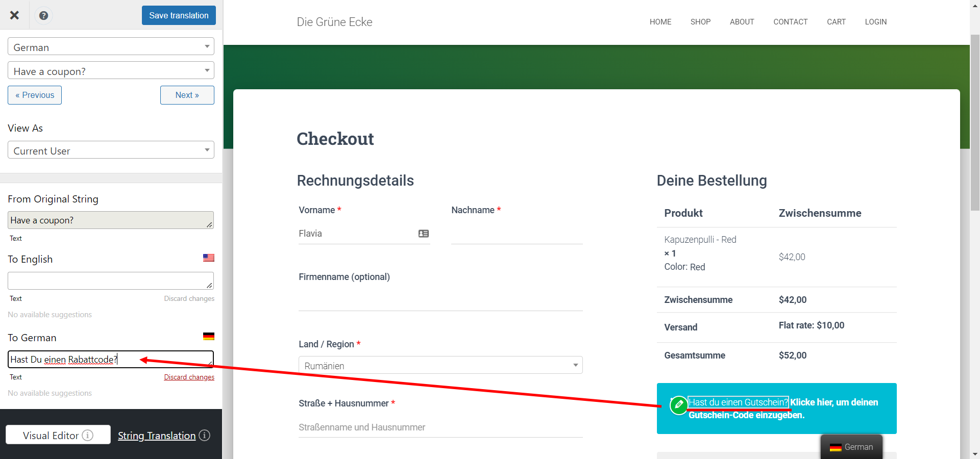Open the German language dropdown

pyautogui.click(x=111, y=46)
